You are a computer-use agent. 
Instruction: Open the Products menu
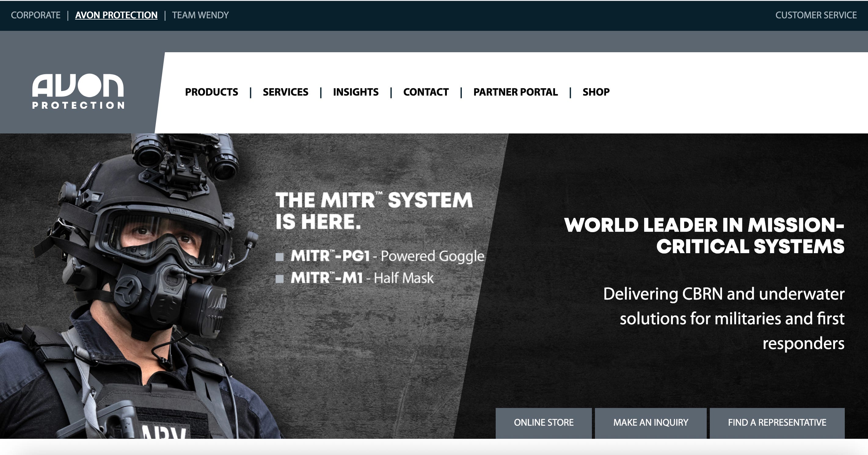211,92
